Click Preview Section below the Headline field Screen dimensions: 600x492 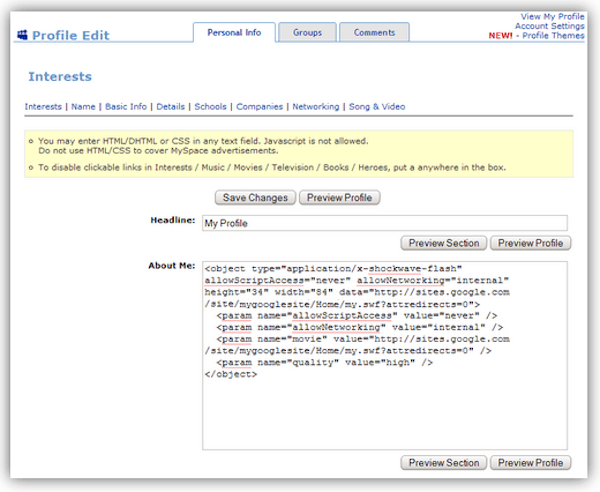point(444,243)
